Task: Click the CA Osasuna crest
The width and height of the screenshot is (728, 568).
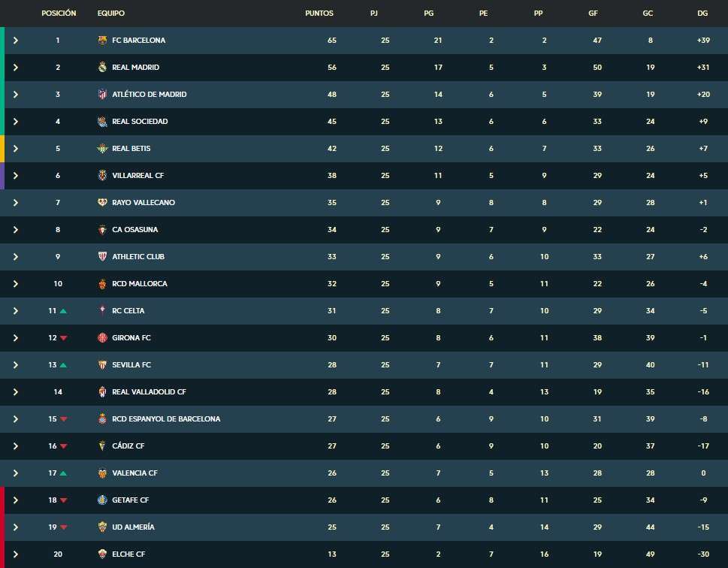Action: pos(102,229)
